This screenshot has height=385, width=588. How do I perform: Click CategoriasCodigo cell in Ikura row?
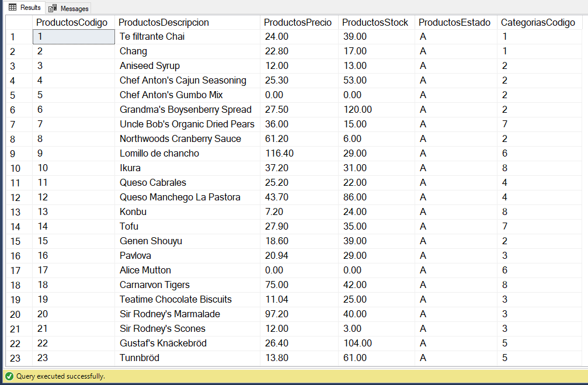point(540,168)
